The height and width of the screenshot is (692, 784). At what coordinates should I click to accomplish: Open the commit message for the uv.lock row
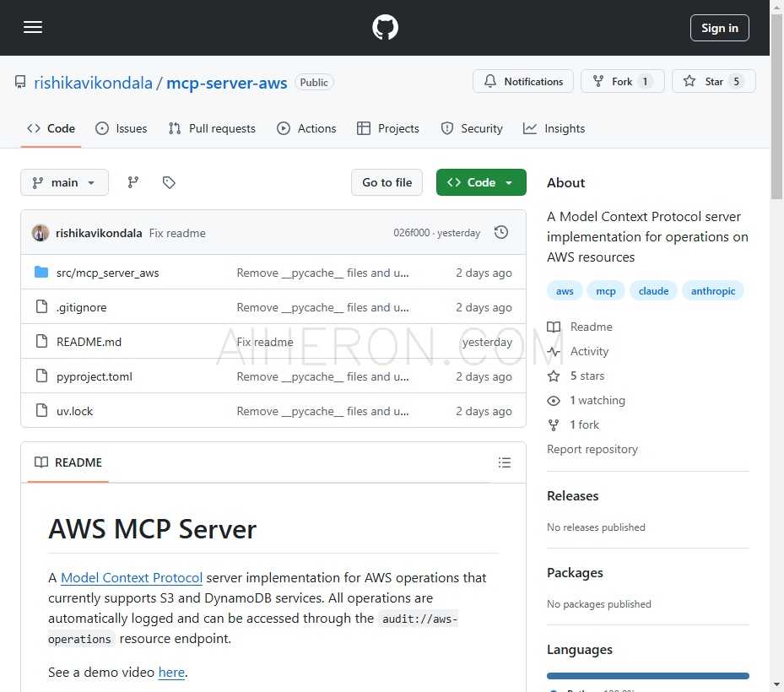[323, 411]
